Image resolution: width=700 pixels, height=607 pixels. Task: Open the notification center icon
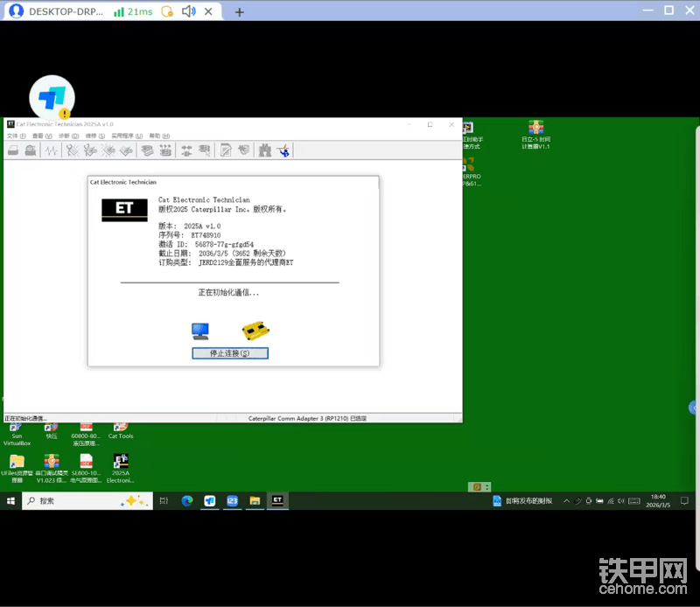(684, 501)
